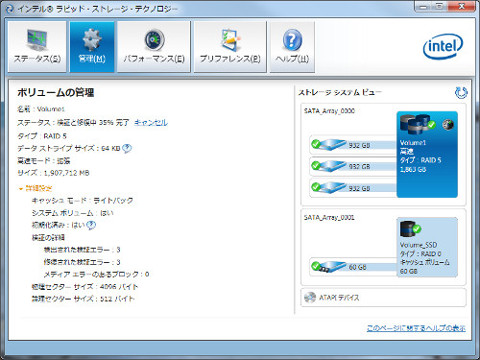Click the キャッシュ モード: ライトバック line
480x360 pixels.
pyautogui.click(x=82, y=201)
